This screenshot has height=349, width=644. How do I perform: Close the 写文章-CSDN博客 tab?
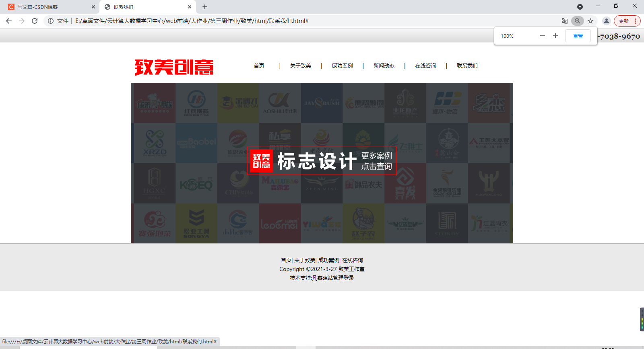tap(93, 7)
